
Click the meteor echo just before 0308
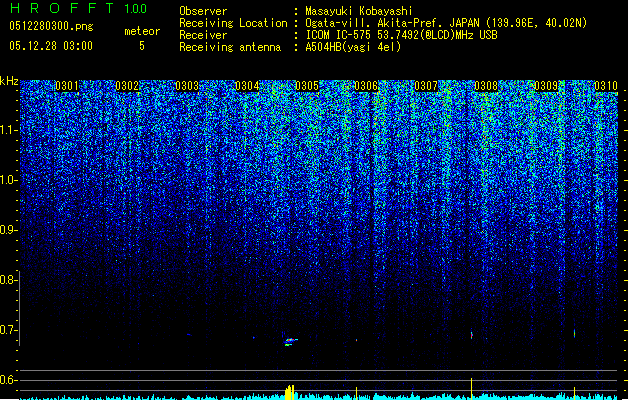click(x=471, y=334)
